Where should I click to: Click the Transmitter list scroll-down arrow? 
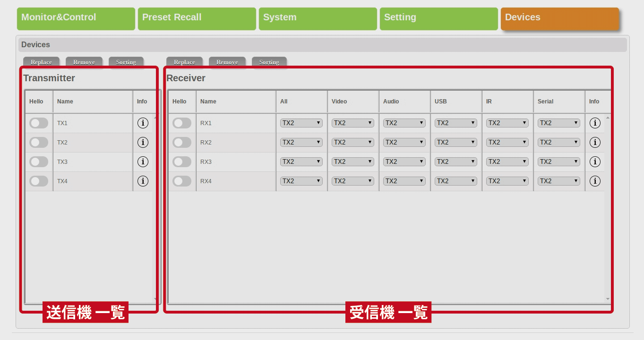tap(155, 299)
